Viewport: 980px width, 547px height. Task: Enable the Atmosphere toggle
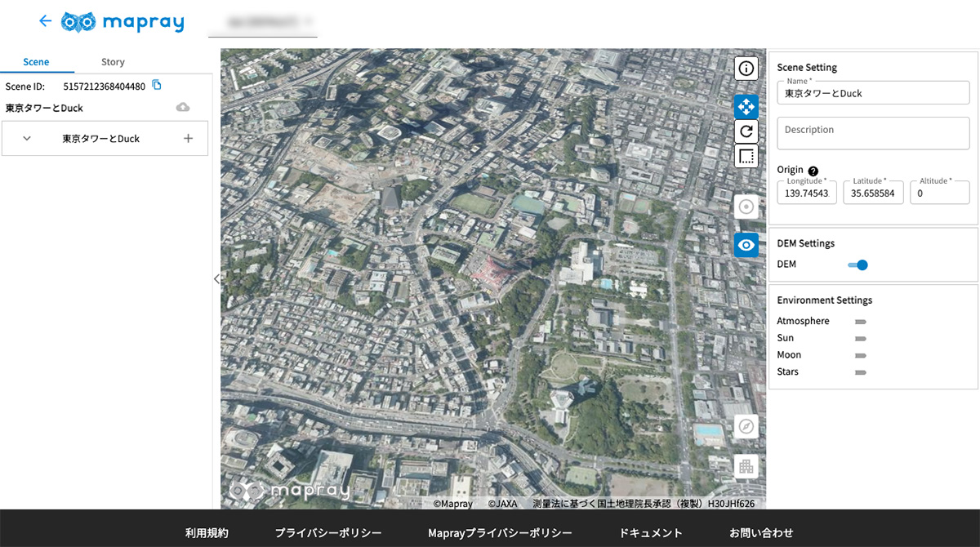(x=860, y=322)
